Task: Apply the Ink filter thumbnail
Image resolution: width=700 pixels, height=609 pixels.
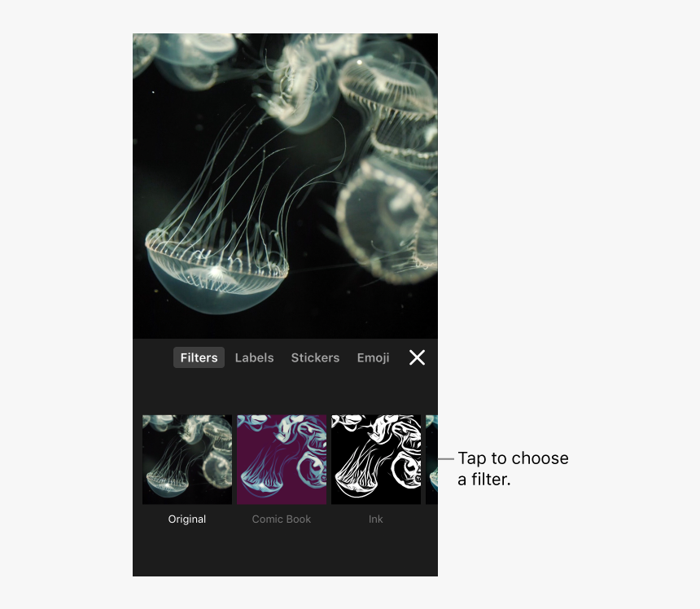Action: pos(376,459)
